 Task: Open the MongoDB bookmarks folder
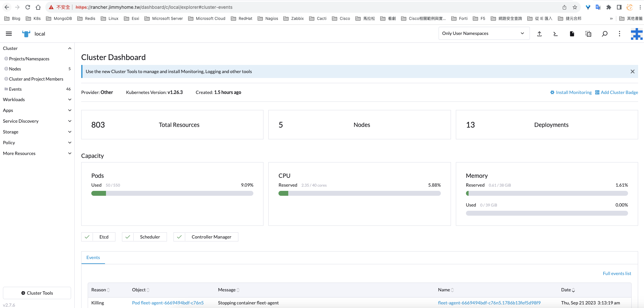tap(59, 19)
